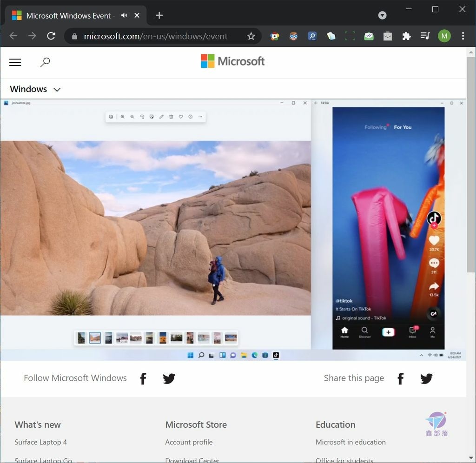Click the round down-arrow button in tab strip
476x463 pixels.
[382, 15]
